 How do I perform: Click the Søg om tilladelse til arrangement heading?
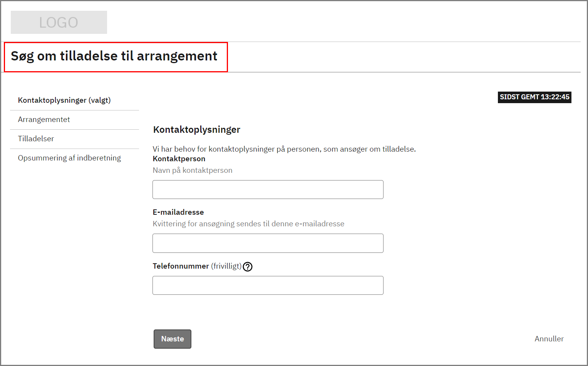coord(114,56)
